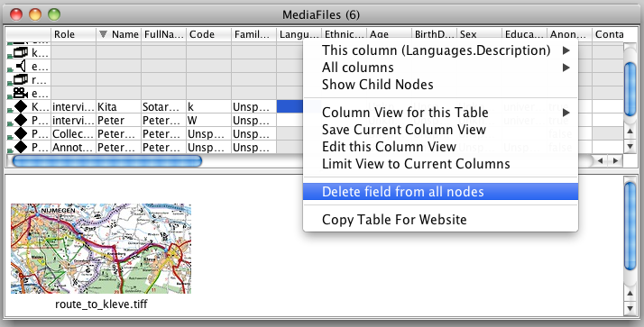Image resolution: width=644 pixels, height=327 pixels.
Task: Select 'Sotar...' FullName cell
Action: click(x=164, y=107)
